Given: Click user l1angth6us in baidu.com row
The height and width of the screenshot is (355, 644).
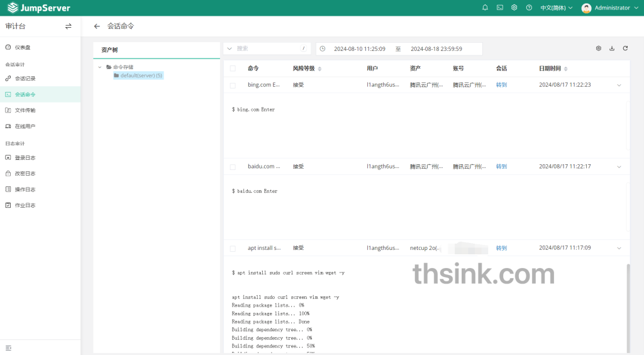Looking at the screenshot, I should pos(383,166).
